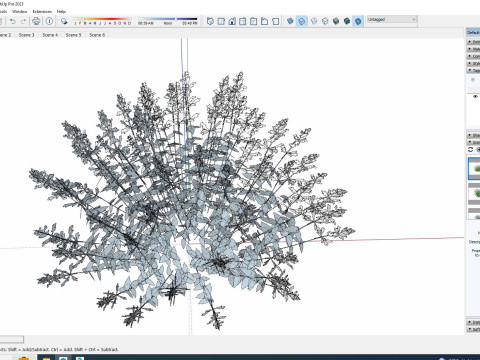Undo the last action

click(12, 21)
